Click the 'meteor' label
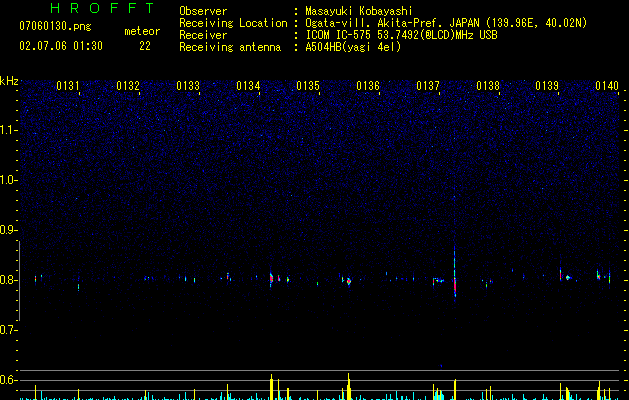Viewport: 629px width, 400px height. (142, 31)
